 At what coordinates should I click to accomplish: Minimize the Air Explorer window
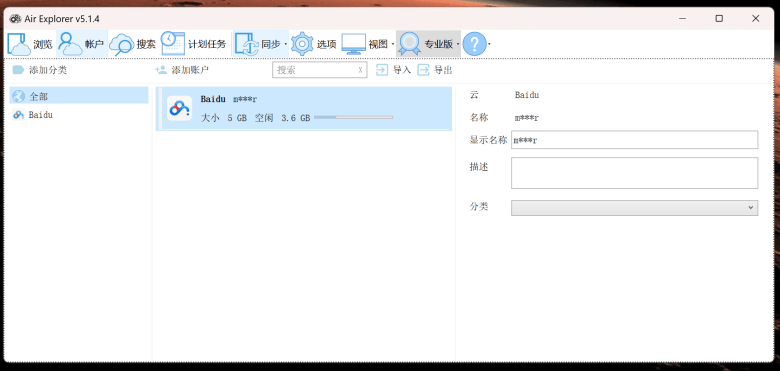(683, 18)
